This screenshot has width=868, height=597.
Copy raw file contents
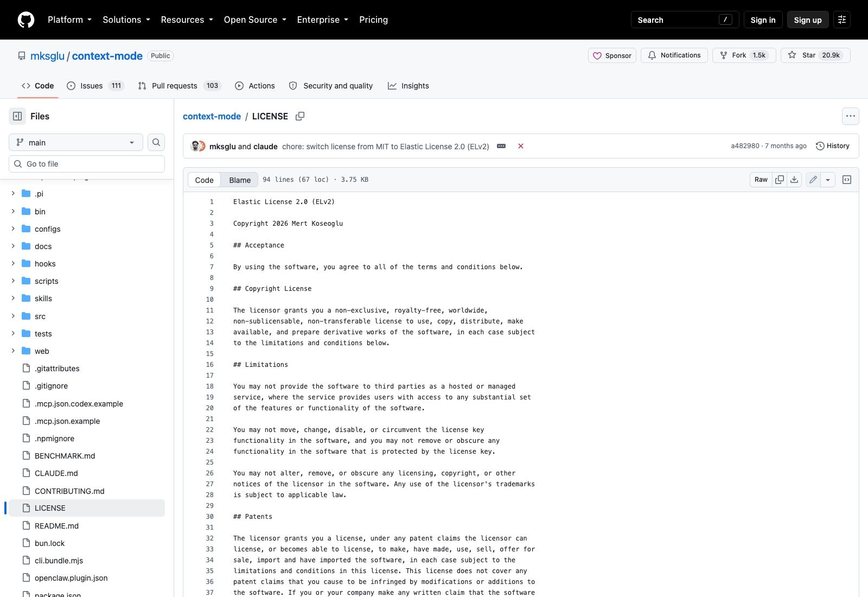780,180
